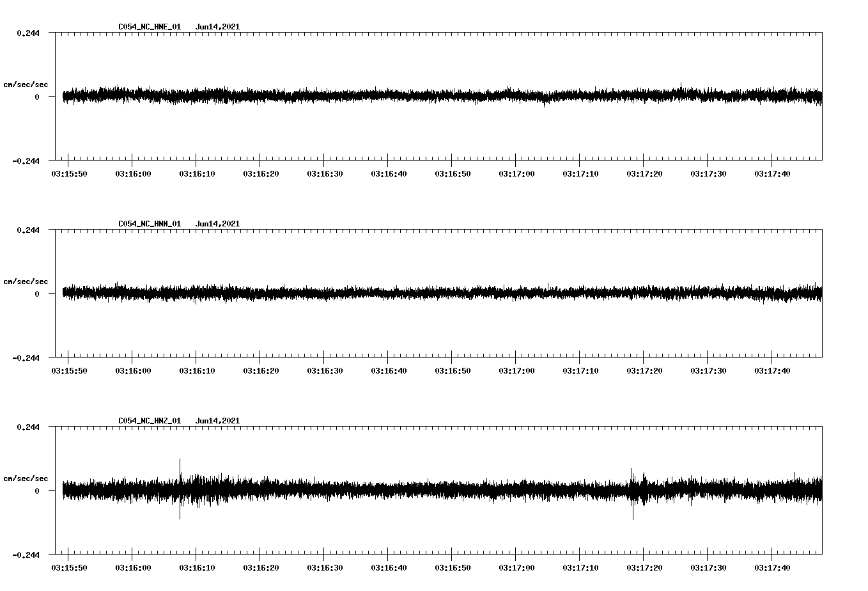Click the second large spike in HNZ trace near 03:17:18

[633, 494]
